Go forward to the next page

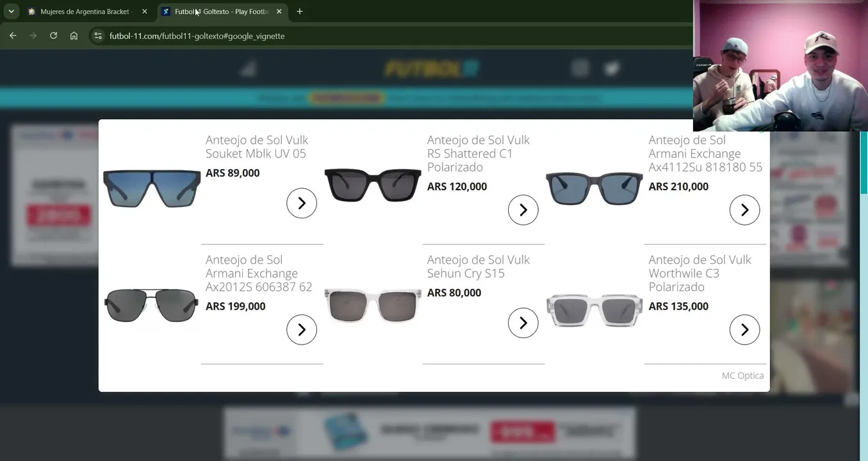33,36
